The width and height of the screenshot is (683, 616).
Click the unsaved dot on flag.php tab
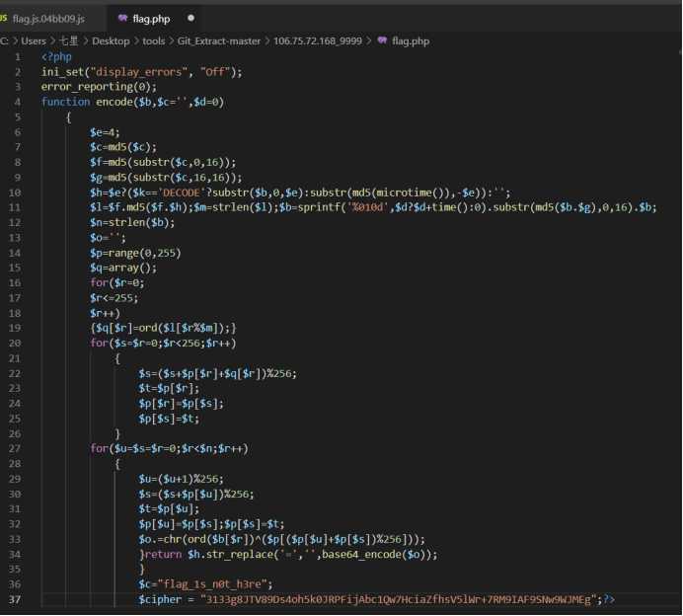[x=190, y=18]
